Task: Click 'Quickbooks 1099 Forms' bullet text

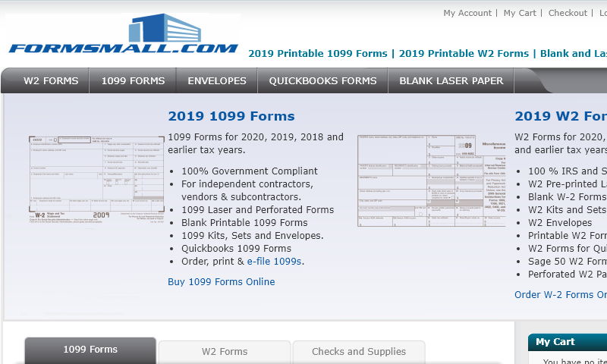Action: [x=236, y=248]
